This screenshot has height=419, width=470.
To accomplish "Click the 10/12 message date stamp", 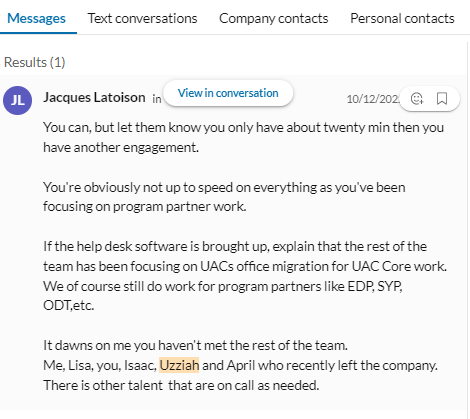I will (x=373, y=99).
